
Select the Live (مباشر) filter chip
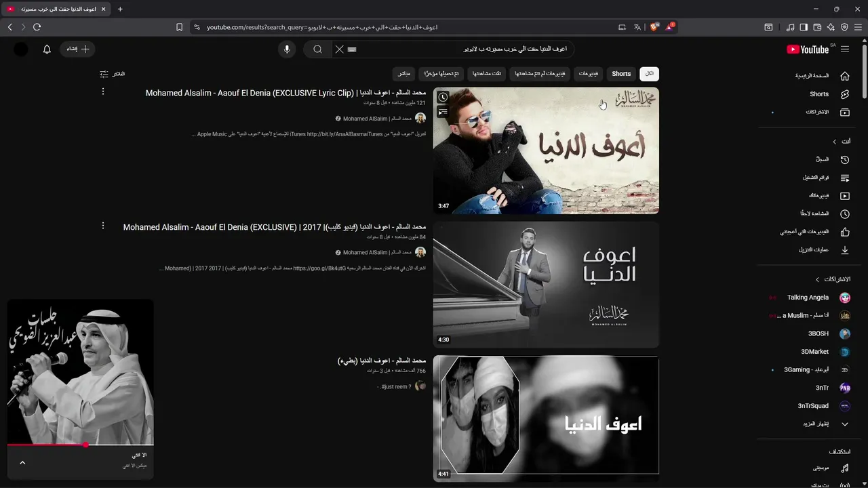403,74
